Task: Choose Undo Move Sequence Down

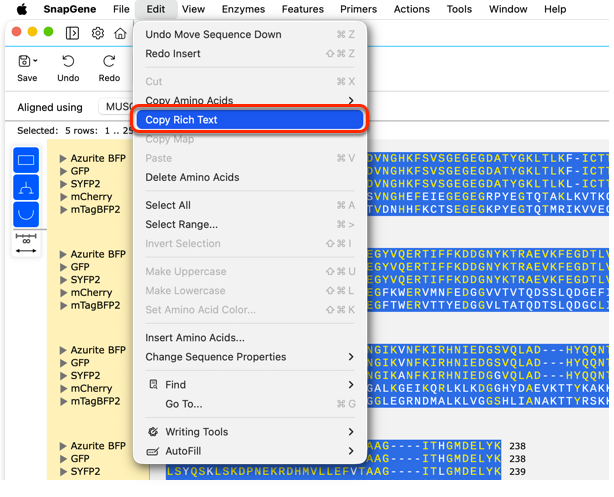Action: tap(250, 34)
